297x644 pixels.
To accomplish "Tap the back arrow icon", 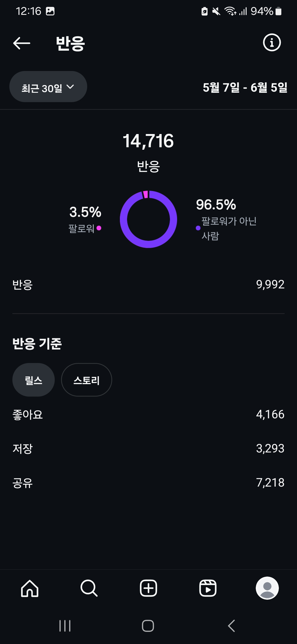I will pos(22,43).
